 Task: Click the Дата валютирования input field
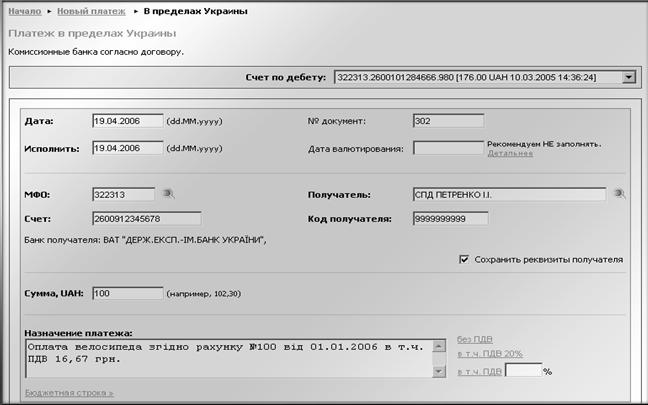[x=447, y=148]
